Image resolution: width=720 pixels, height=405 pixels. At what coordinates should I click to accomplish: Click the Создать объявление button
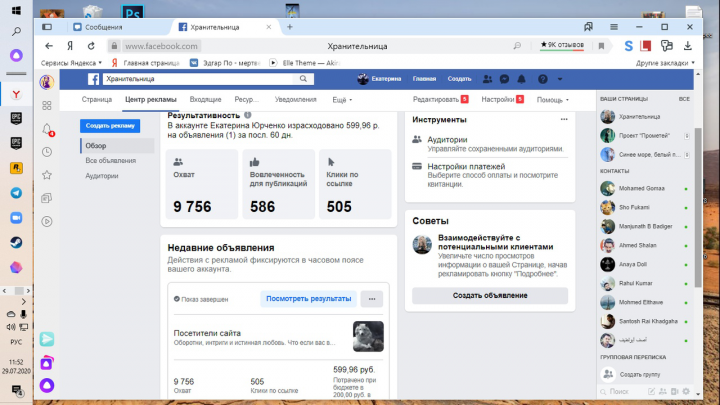coord(490,296)
